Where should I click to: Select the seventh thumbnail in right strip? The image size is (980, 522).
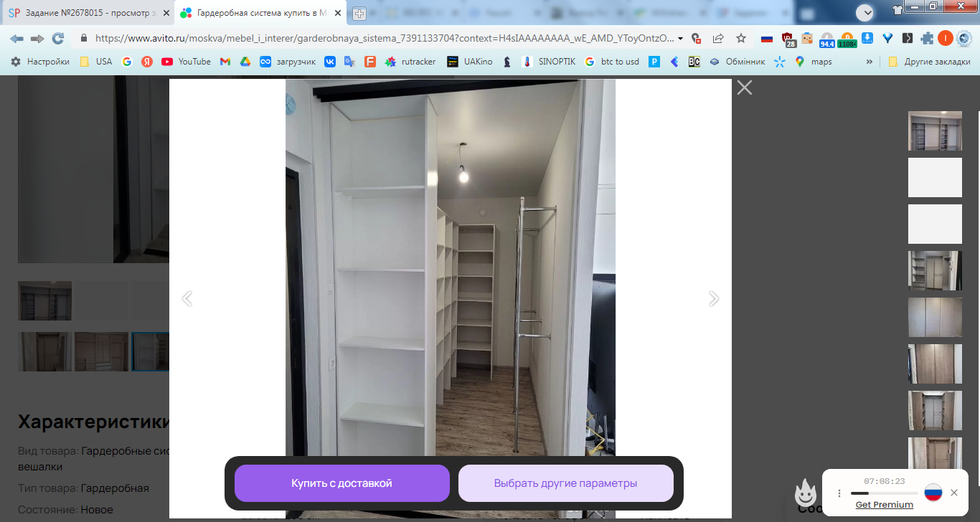pos(935,410)
